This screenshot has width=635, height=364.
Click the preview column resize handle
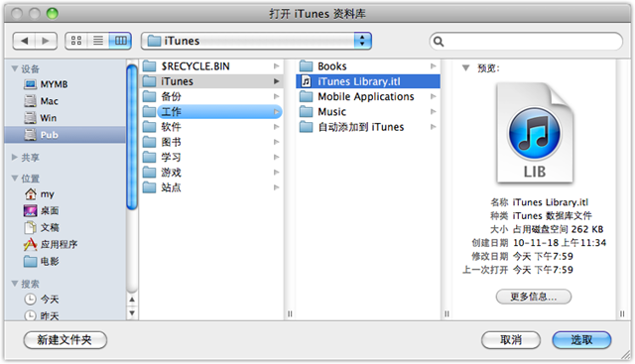tap(622, 313)
